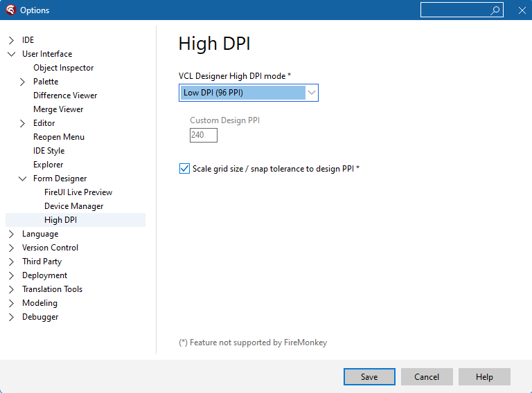Click the High DPI page heading
The height and width of the screenshot is (393, 532).
coord(215,44)
